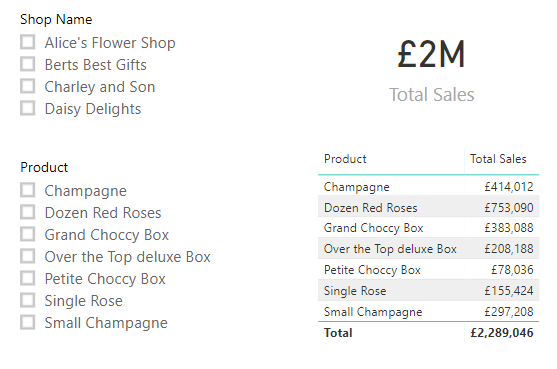Tick the Champagne product checkbox
The height and width of the screenshot is (369, 557).
27,190
